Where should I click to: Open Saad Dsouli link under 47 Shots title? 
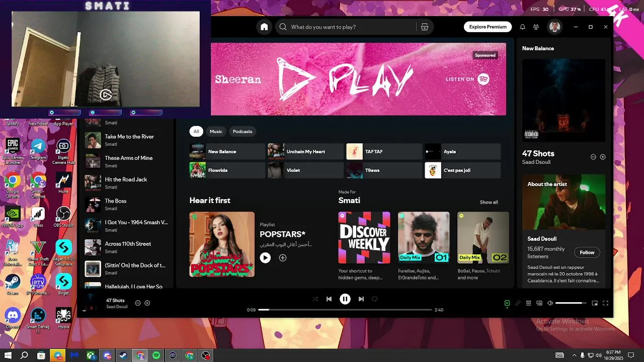point(536,162)
